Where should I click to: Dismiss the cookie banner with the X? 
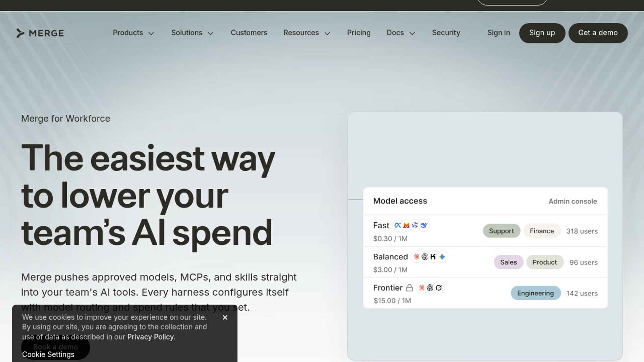[x=225, y=317]
